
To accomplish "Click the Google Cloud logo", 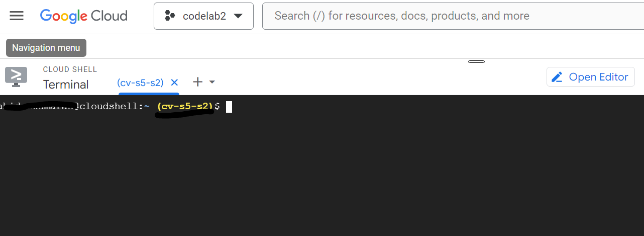I will coord(84,16).
